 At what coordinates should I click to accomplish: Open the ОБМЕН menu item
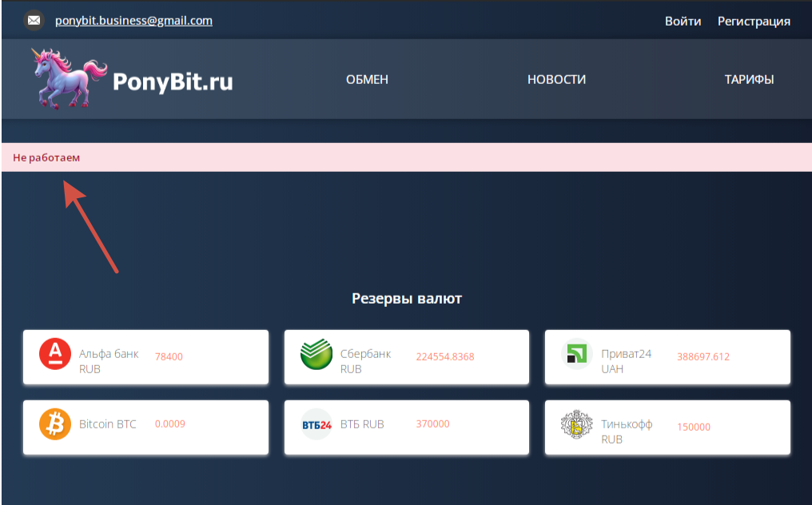pos(367,79)
